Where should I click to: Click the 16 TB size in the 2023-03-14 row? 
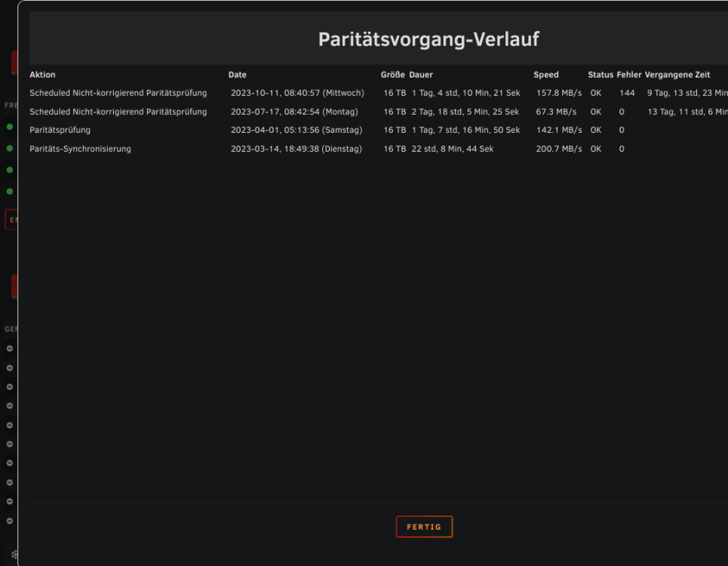(395, 149)
